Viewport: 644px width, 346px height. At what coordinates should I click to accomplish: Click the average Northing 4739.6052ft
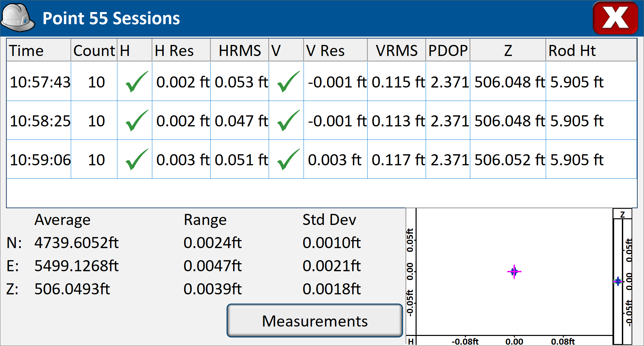coord(76,243)
